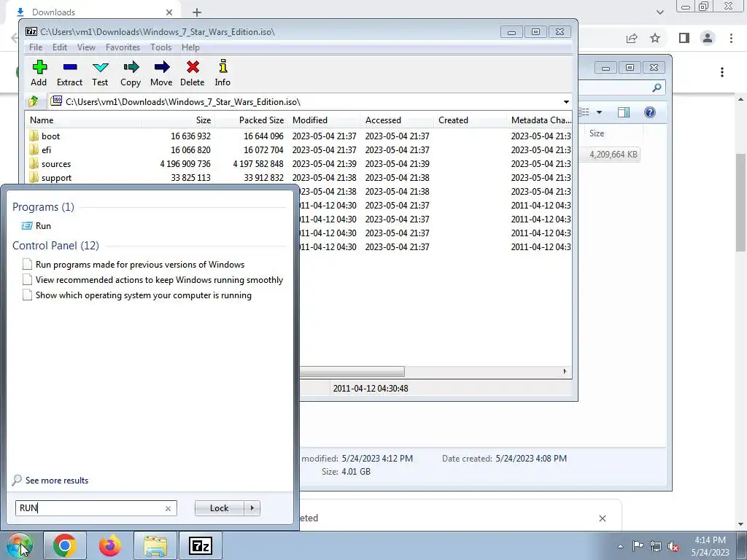The width and height of the screenshot is (747, 560).
Task: Go up one folder level in 7-Zip
Action: coord(34,101)
